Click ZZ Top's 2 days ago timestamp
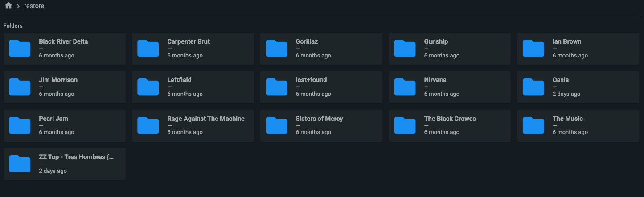The width and height of the screenshot is (644, 197). point(53,171)
